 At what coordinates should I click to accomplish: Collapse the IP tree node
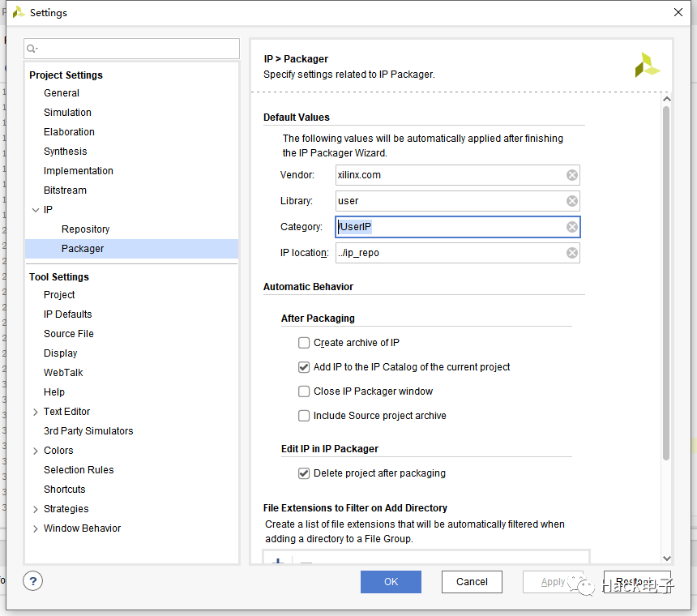pyautogui.click(x=36, y=210)
